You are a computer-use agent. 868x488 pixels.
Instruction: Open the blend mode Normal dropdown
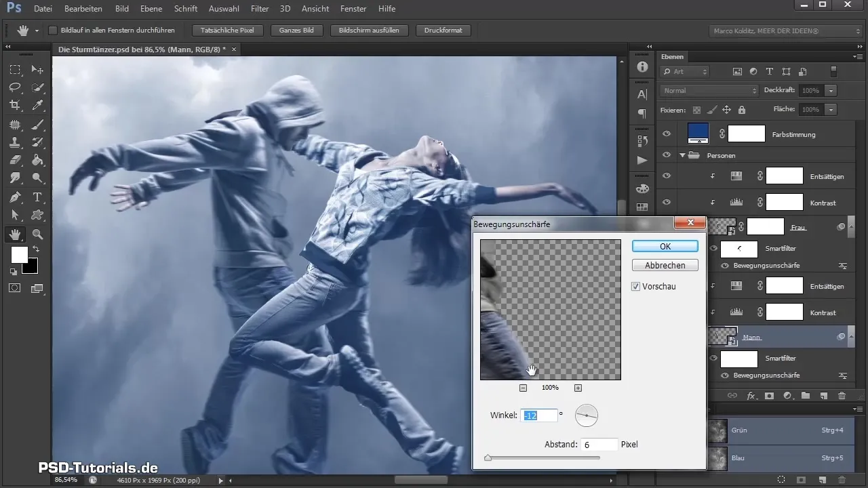[x=709, y=90]
